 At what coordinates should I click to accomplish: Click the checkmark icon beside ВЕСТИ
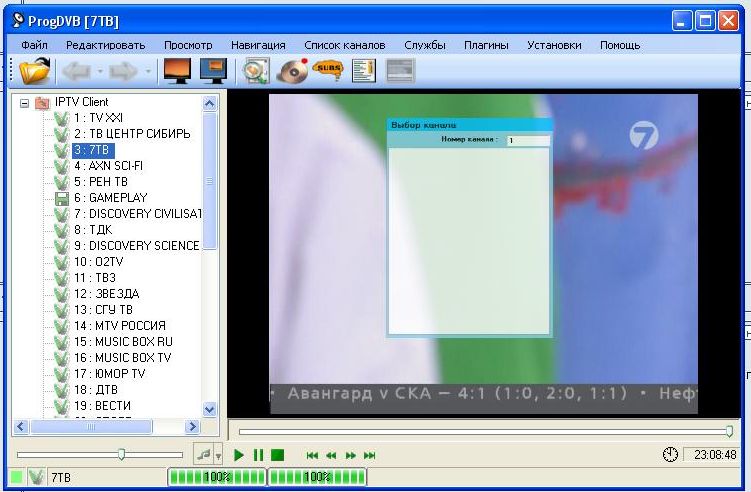(x=62, y=406)
